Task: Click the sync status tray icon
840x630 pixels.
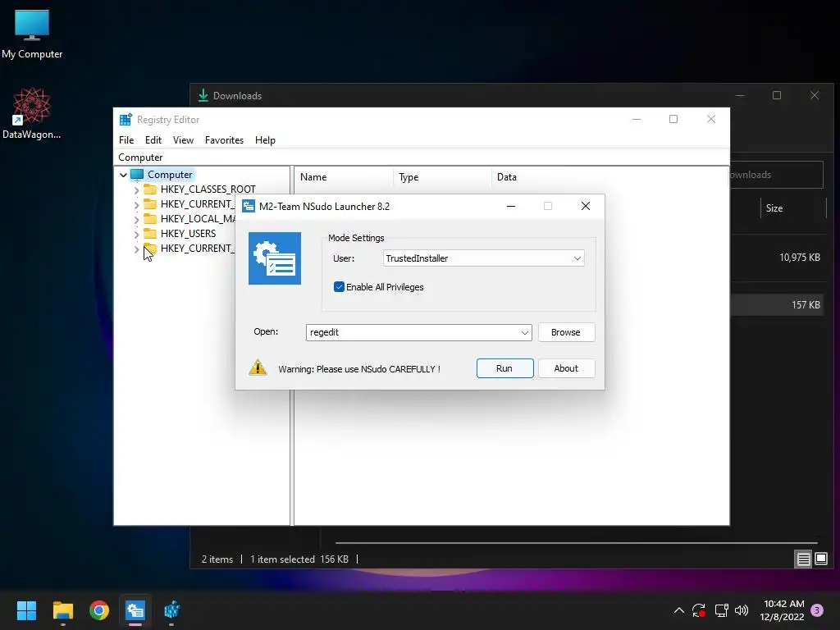Action: point(699,610)
